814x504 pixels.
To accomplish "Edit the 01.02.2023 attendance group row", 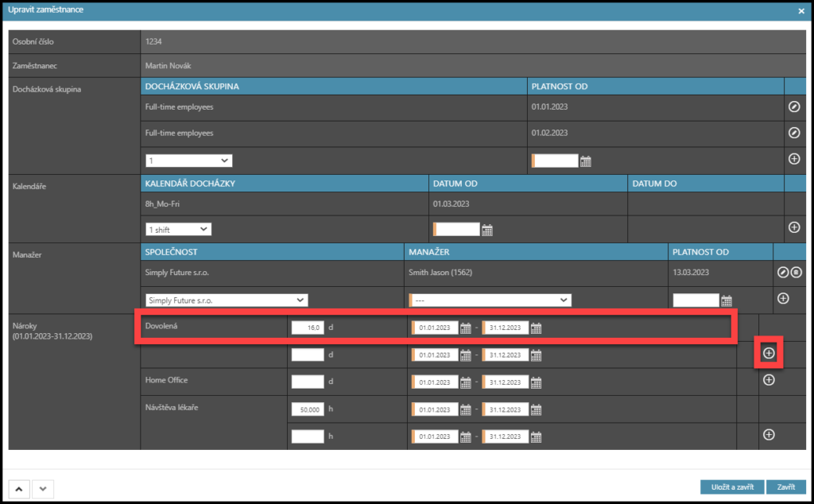I will [793, 133].
